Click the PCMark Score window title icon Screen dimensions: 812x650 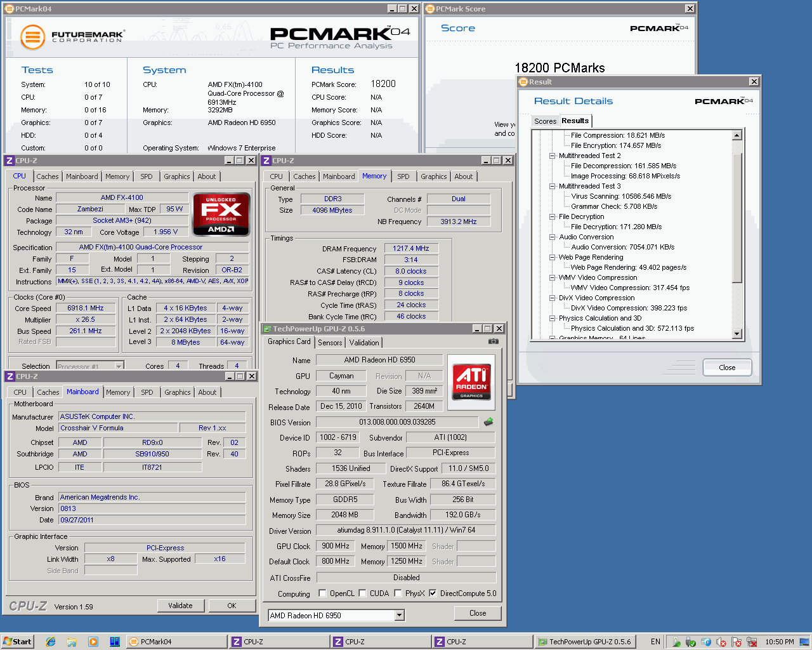pyautogui.click(x=430, y=9)
